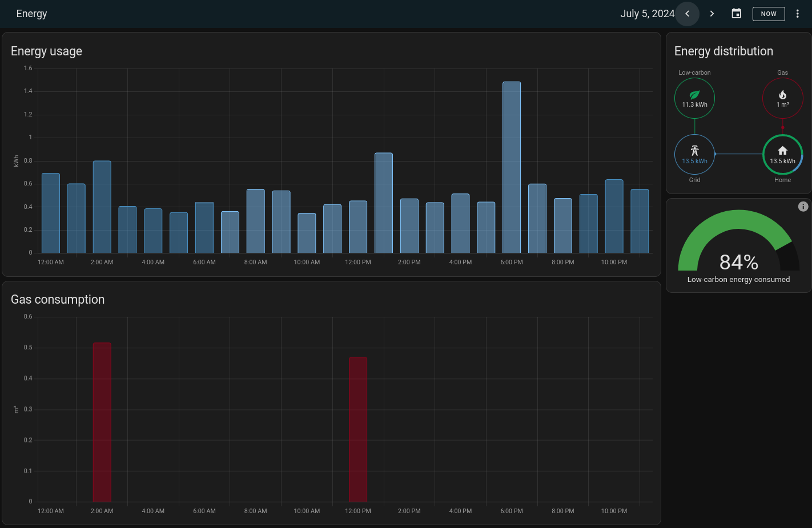Click the Home house circle
Image resolution: width=812 pixels, height=528 pixels.
782,154
